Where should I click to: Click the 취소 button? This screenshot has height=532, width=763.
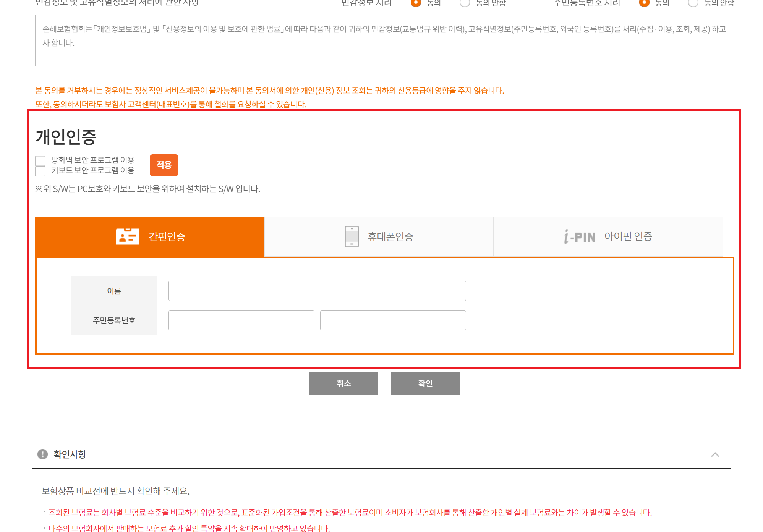pyautogui.click(x=343, y=383)
